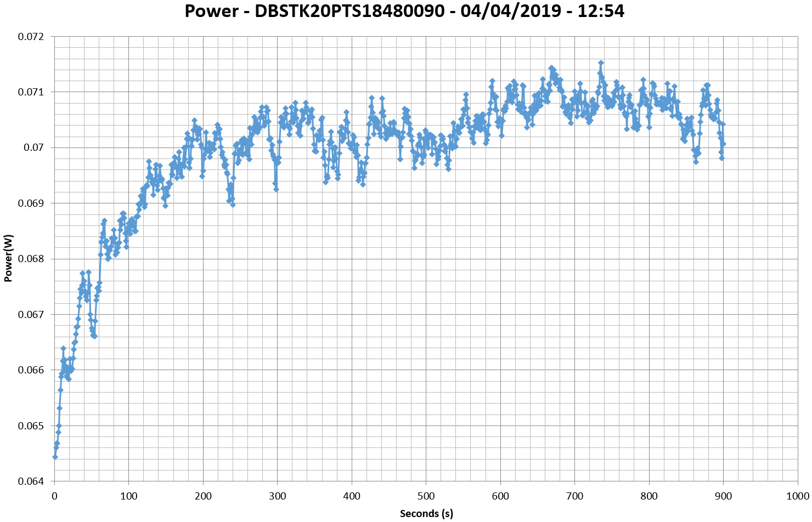Pick the 0.068 y-axis tick label
This screenshot has height=522, width=812.
click(x=31, y=259)
